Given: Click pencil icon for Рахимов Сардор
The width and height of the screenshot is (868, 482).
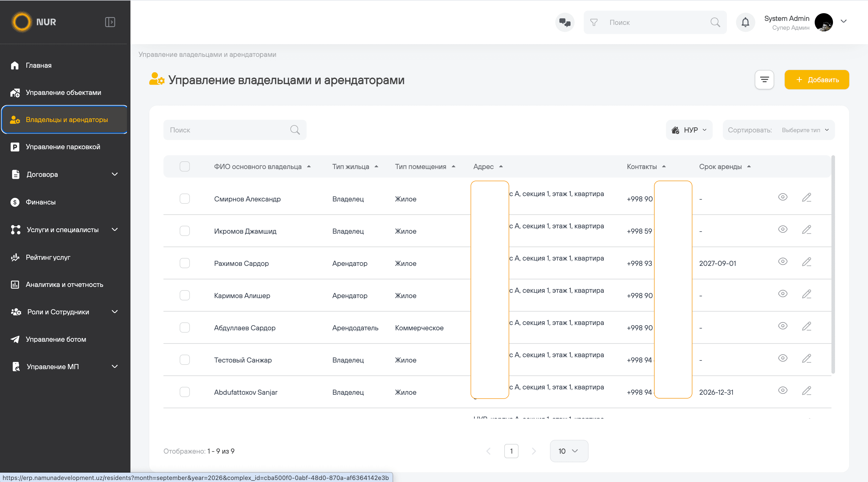Looking at the screenshot, I should pyautogui.click(x=806, y=262).
